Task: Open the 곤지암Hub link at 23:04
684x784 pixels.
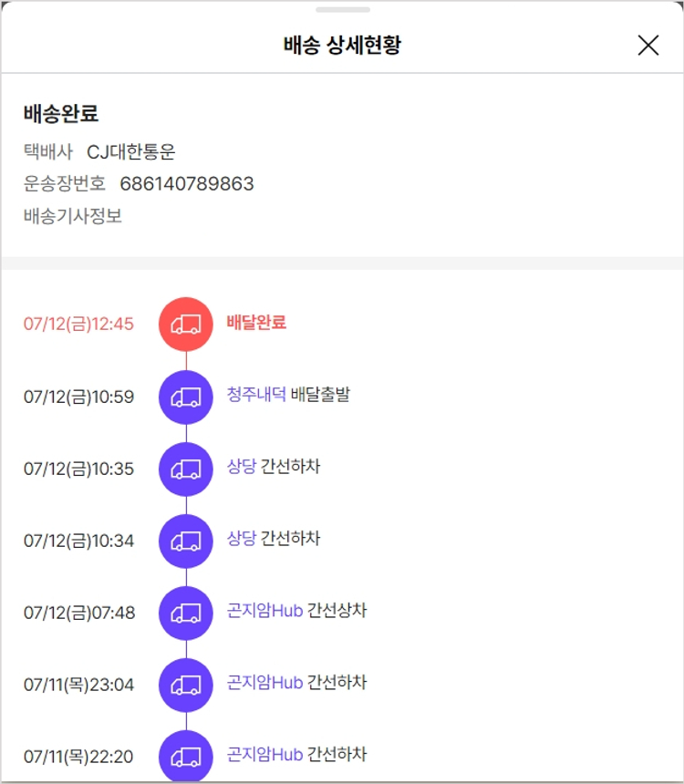Action: click(264, 683)
